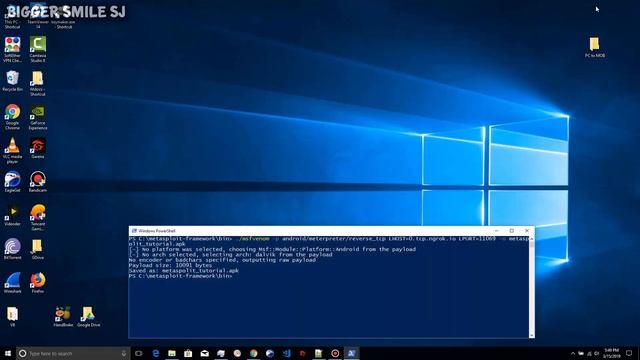This screenshot has width=640, height=360.
Task: Open the Action Center notifications icon
Action: click(x=629, y=353)
